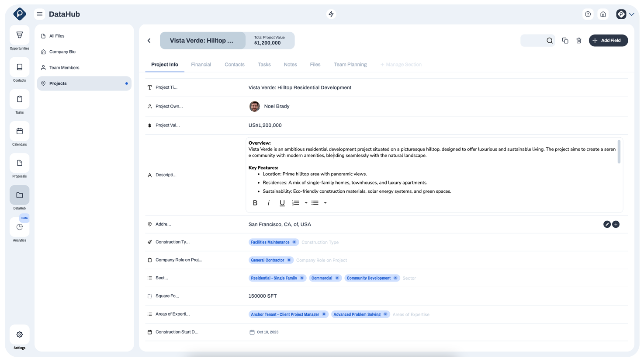
Task: Open the user profile dropdown chevron
Action: [x=632, y=14]
